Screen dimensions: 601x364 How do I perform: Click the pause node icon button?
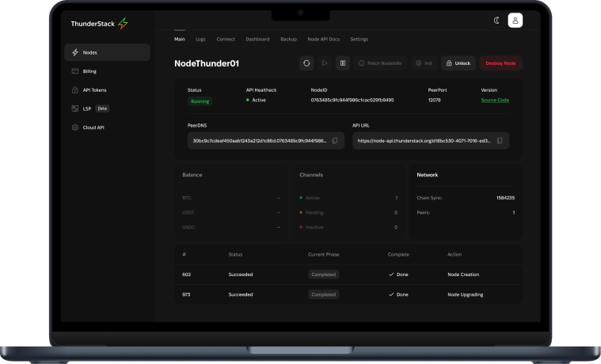click(x=342, y=63)
